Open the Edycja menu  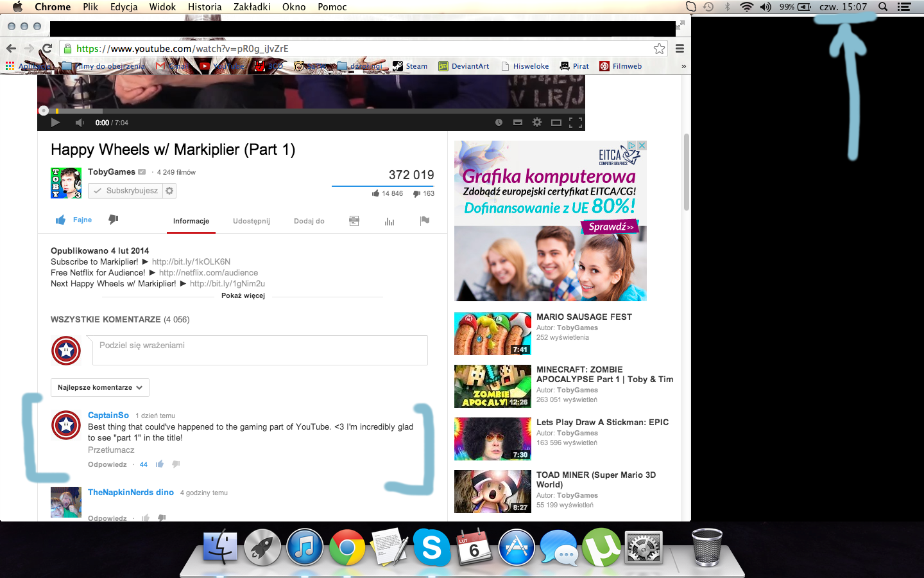tap(124, 7)
